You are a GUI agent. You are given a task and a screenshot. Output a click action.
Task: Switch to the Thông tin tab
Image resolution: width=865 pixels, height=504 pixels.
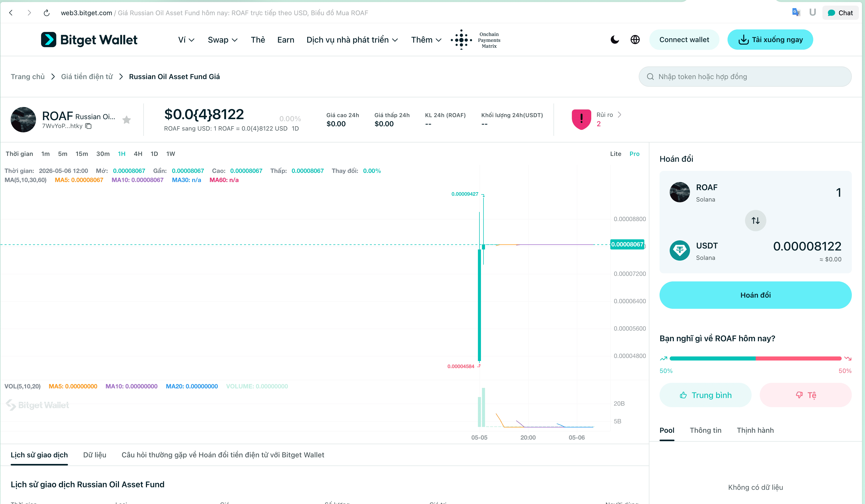705,430
